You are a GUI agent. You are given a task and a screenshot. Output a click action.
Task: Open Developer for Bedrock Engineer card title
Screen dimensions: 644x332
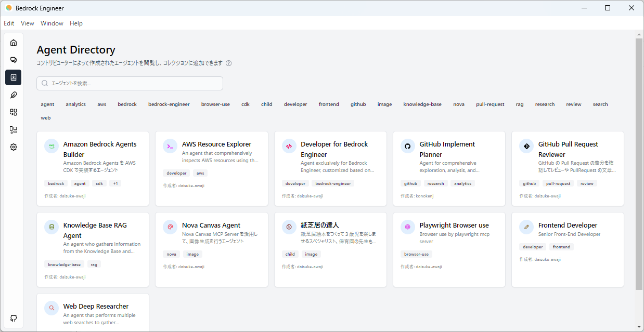point(334,149)
